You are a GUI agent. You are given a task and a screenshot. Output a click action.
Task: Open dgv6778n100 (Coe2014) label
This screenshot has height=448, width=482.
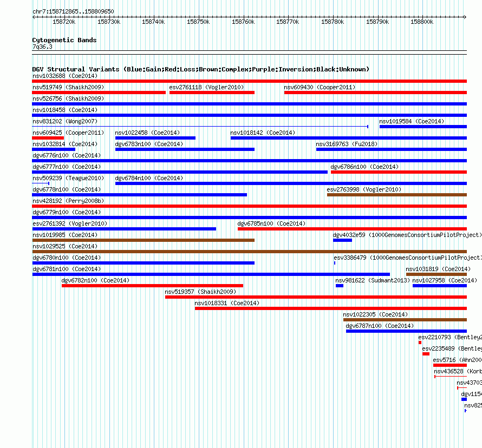pyautogui.click(x=67, y=189)
